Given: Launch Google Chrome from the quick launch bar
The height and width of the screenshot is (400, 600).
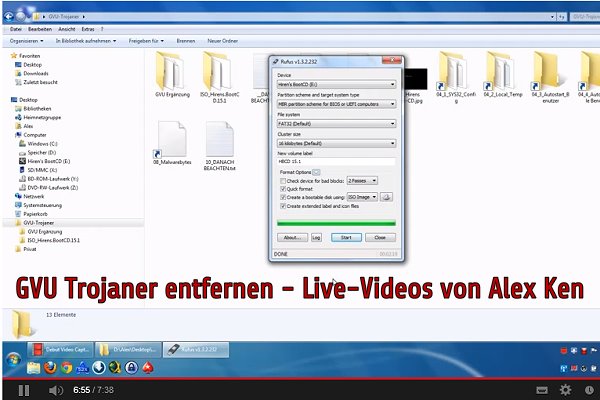Looking at the screenshot, I should pyautogui.click(x=66, y=368).
